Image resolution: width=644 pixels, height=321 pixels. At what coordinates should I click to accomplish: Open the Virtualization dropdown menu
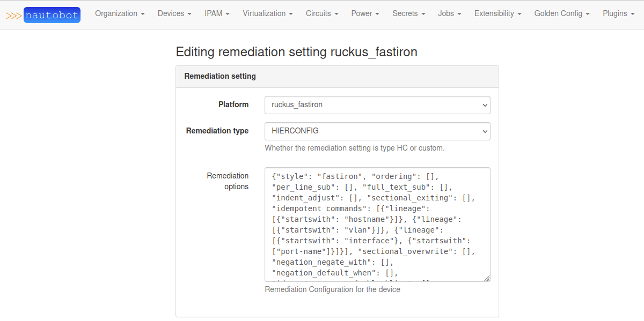click(x=267, y=13)
